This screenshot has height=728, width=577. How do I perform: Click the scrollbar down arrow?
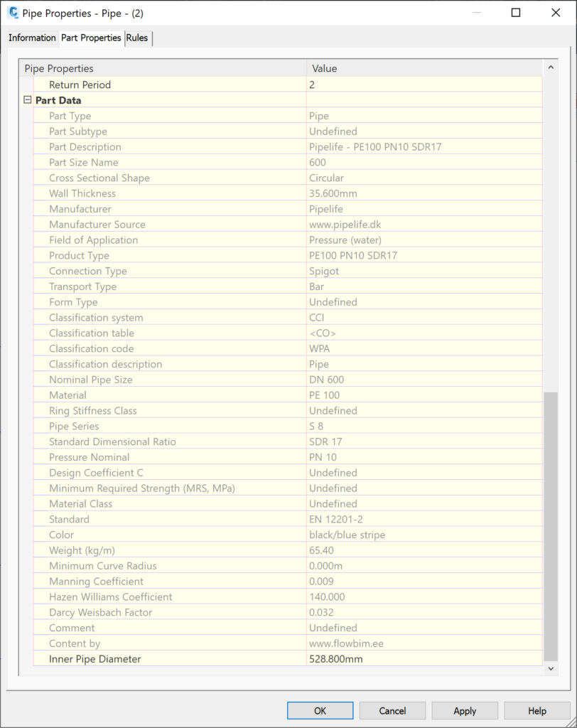point(551,668)
